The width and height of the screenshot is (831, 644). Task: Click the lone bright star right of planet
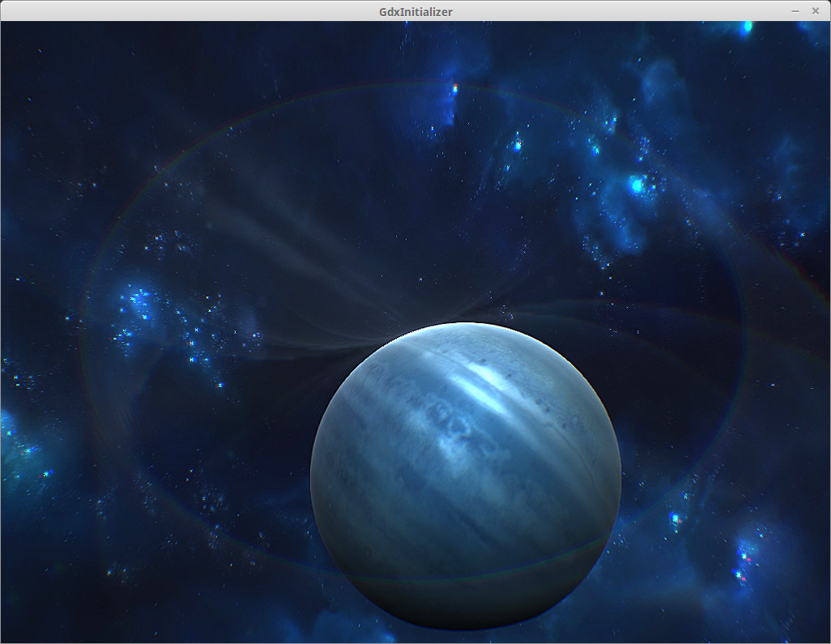tap(674, 518)
